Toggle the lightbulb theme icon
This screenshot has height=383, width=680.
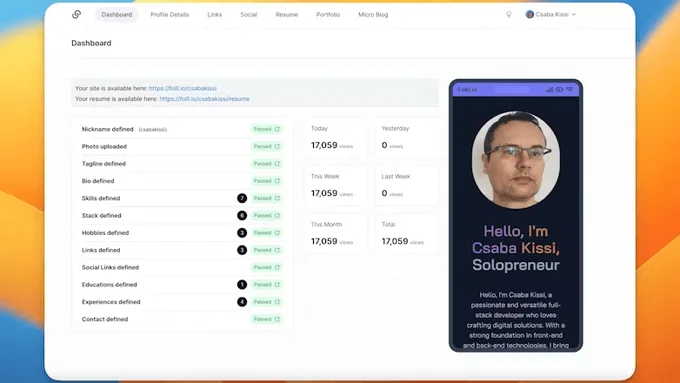pos(509,14)
